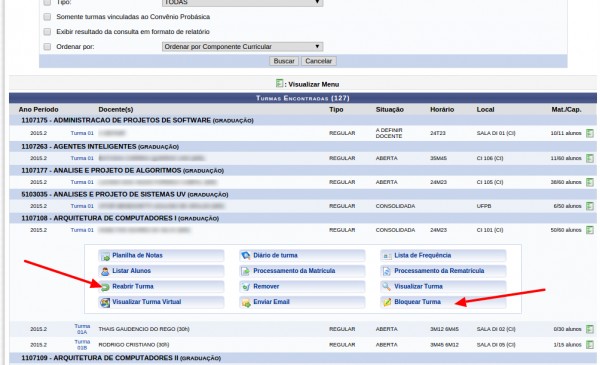
Task: Click the Bloquear Turma pencil icon
Action: 387,302
